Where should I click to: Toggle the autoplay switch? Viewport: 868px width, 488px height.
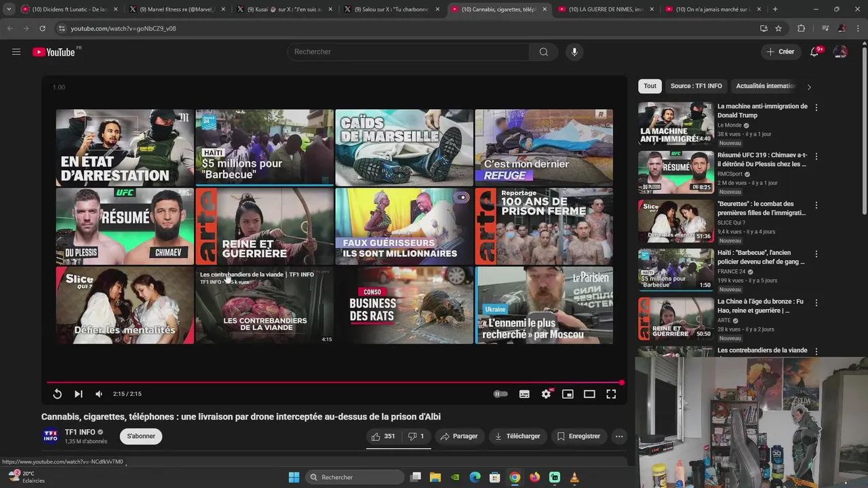pyautogui.click(x=500, y=394)
